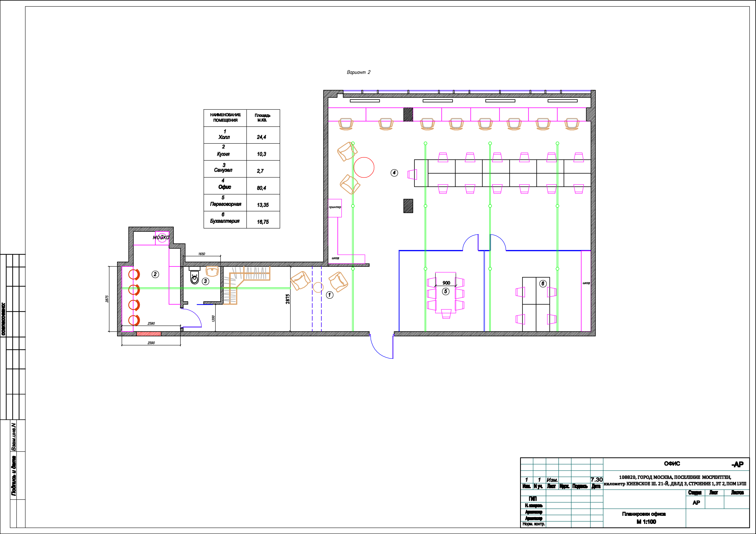Select the washbasin symbol in the bathroom

(x=212, y=272)
